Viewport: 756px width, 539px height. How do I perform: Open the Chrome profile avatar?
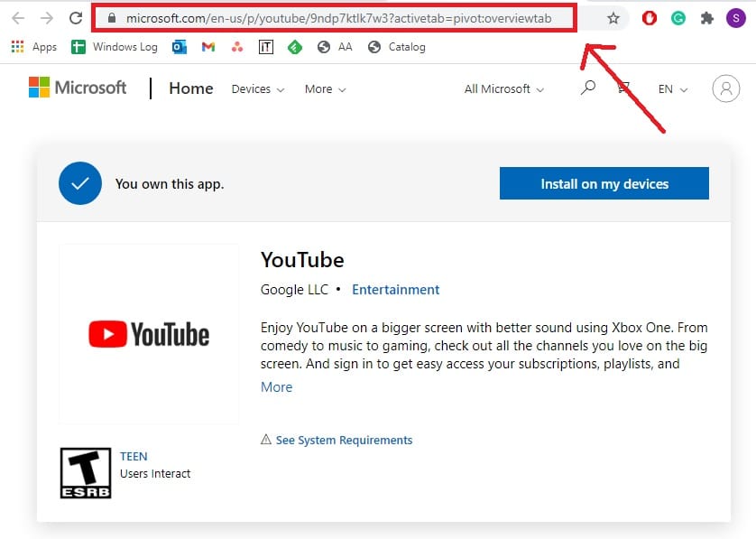click(x=736, y=18)
